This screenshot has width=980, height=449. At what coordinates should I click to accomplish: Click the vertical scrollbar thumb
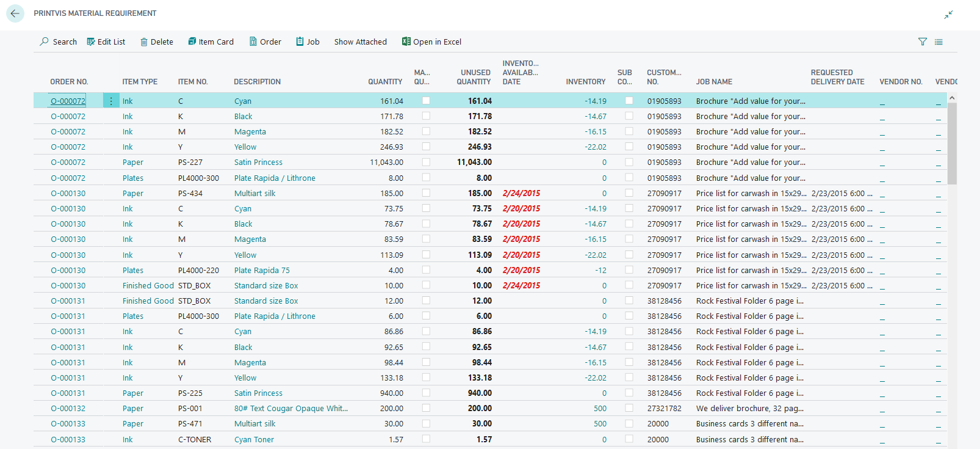tap(952, 144)
